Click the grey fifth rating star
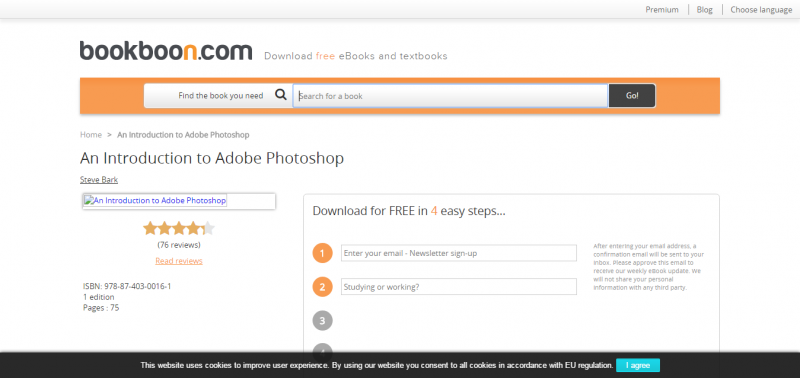Viewport: 800px width, 378px height. click(209, 228)
